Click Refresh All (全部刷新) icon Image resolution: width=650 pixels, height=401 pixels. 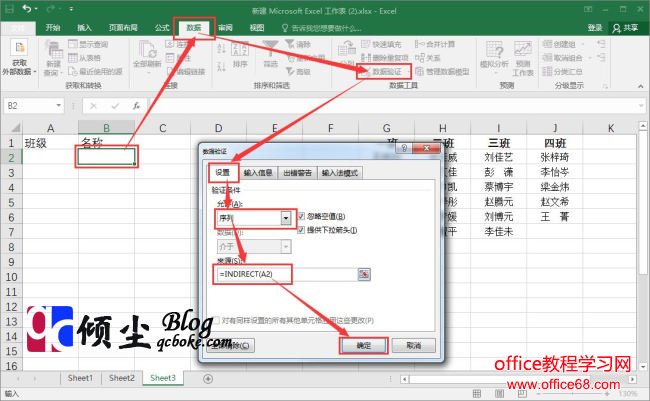coord(147,54)
